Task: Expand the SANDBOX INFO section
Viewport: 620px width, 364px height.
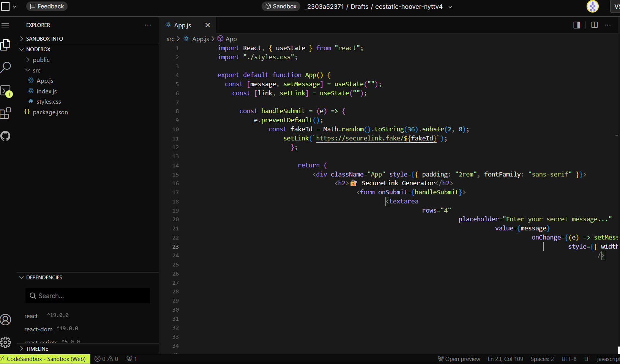Action: click(x=44, y=39)
